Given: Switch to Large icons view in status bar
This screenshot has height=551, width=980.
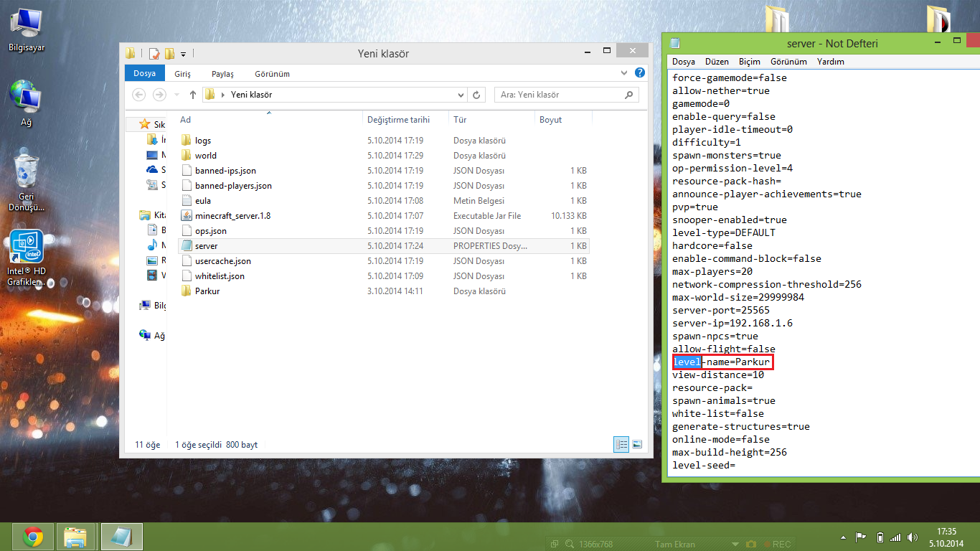Looking at the screenshot, I should coord(636,445).
